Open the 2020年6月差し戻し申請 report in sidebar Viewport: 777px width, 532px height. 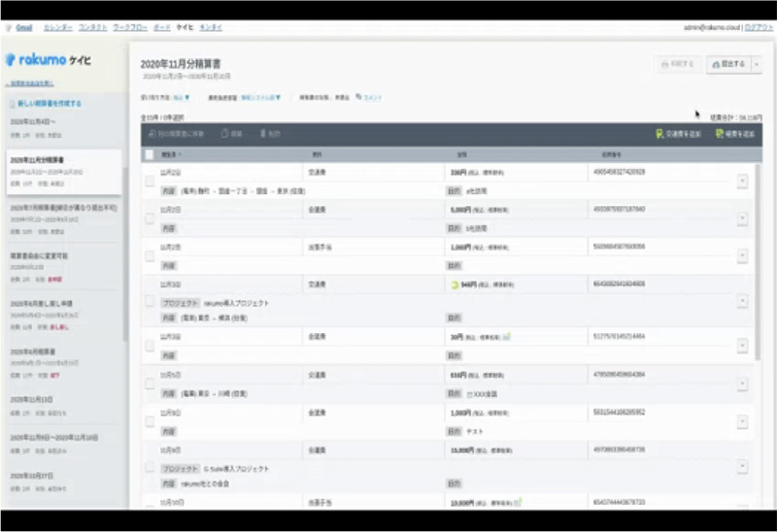(63, 316)
